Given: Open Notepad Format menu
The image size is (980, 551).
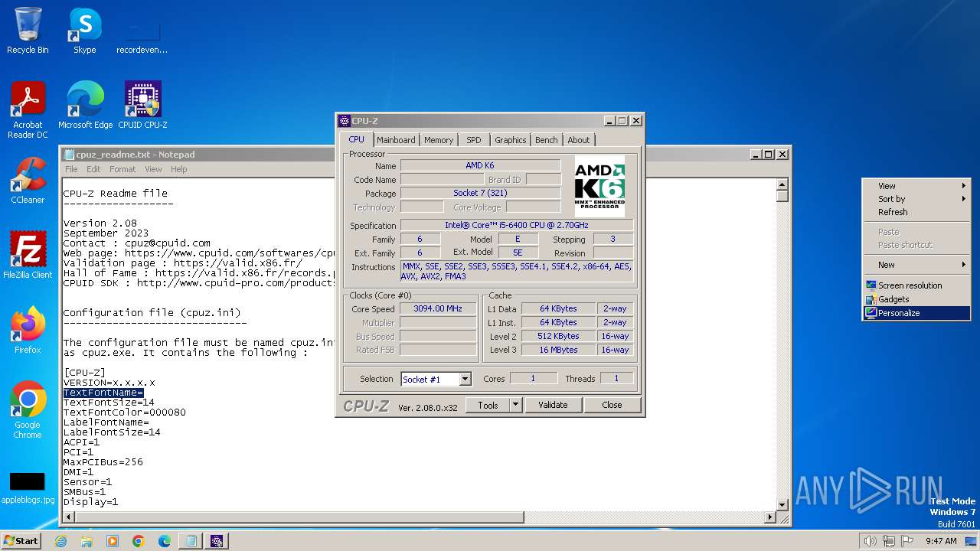Looking at the screenshot, I should pyautogui.click(x=122, y=169).
